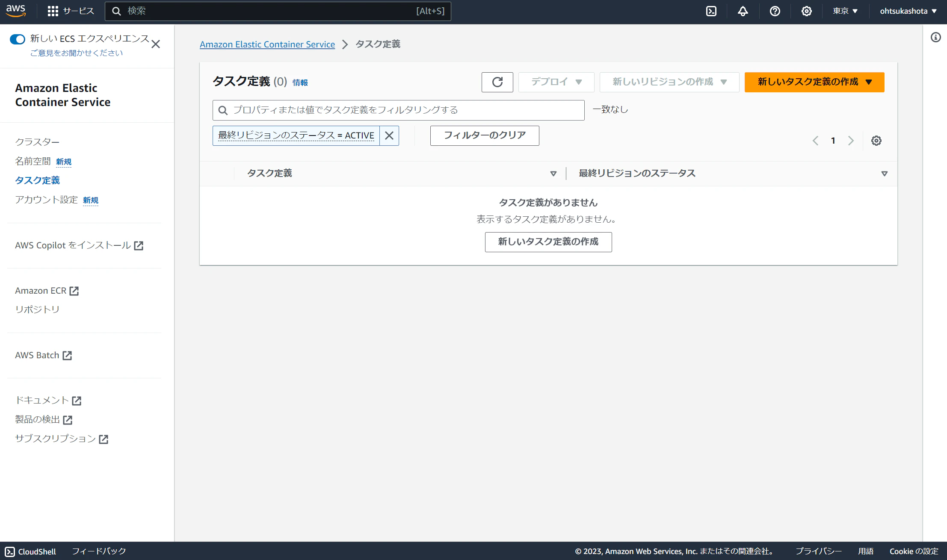The width and height of the screenshot is (947, 560).
Task: Click external link icon beside ドキュメント
Action: (77, 401)
